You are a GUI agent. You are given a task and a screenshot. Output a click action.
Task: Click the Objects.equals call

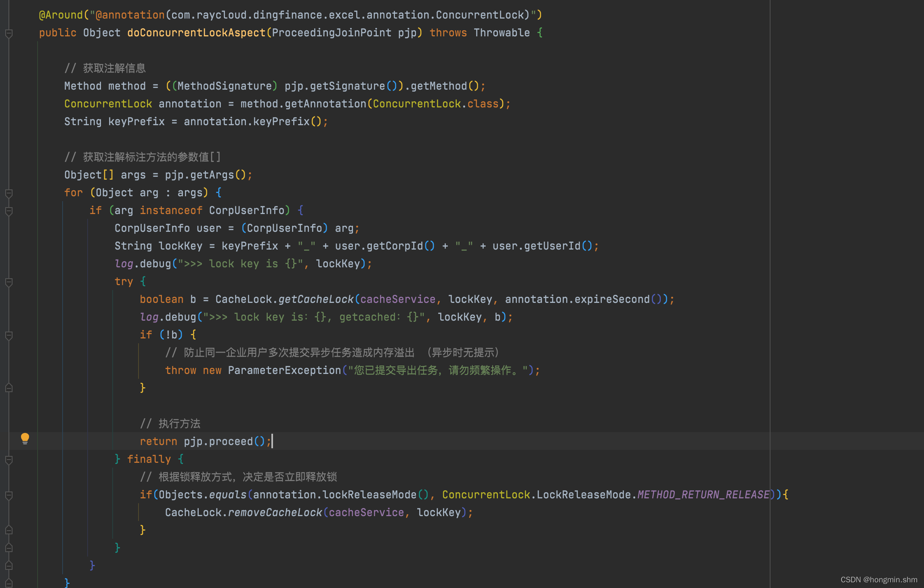202,495
